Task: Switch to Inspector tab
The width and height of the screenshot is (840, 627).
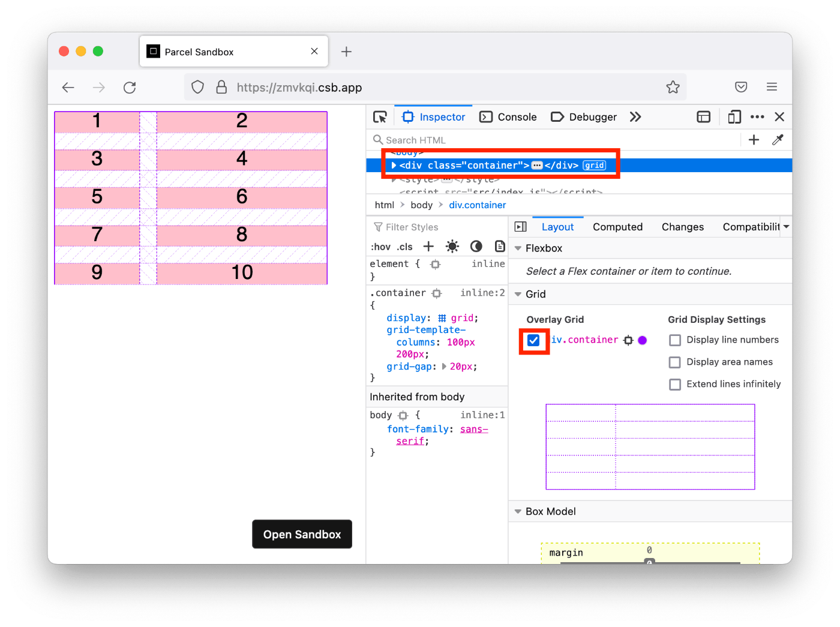Action: pyautogui.click(x=433, y=117)
